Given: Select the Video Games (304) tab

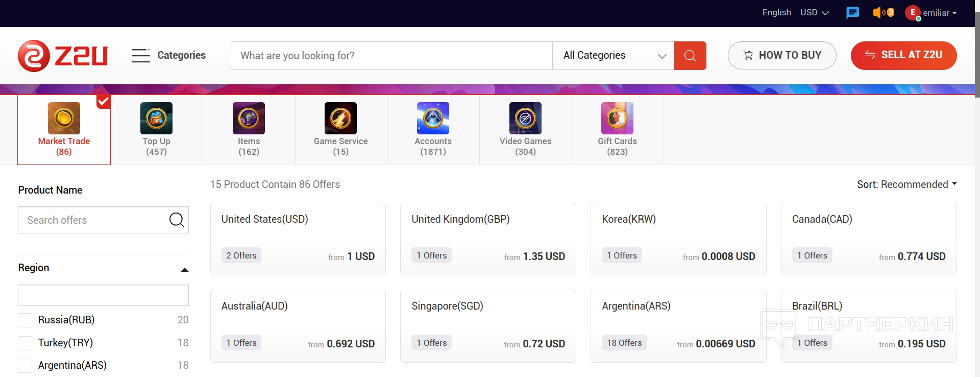Looking at the screenshot, I should (526, 129).
